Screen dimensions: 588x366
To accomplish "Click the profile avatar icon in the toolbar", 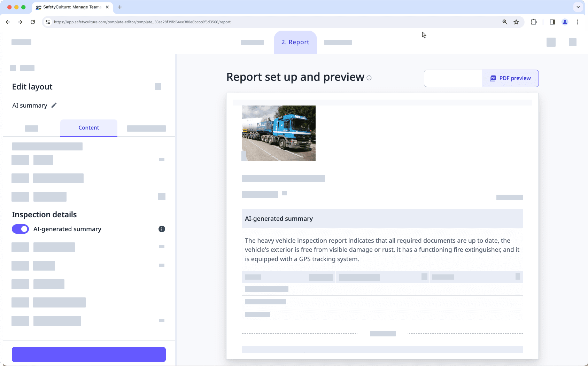I will (x=565, y=22).
